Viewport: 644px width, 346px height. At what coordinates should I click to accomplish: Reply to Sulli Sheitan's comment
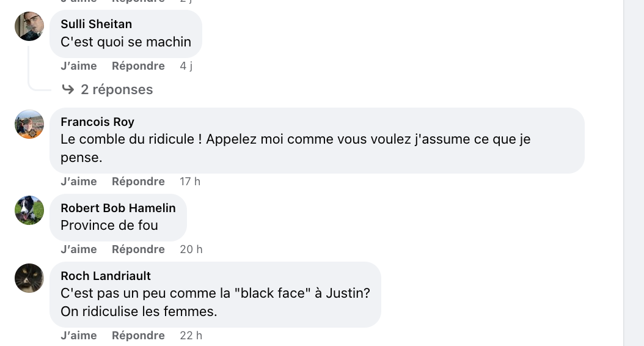[138, 66]
